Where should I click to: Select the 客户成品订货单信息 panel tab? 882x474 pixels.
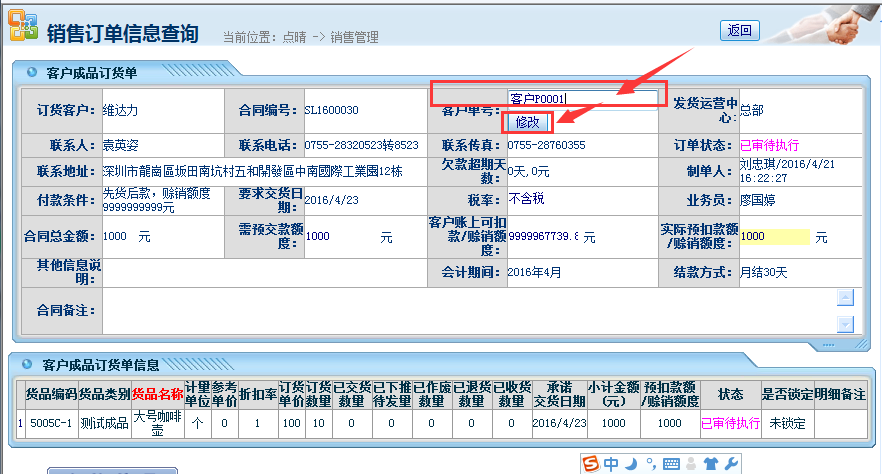[x=101, y=365]
